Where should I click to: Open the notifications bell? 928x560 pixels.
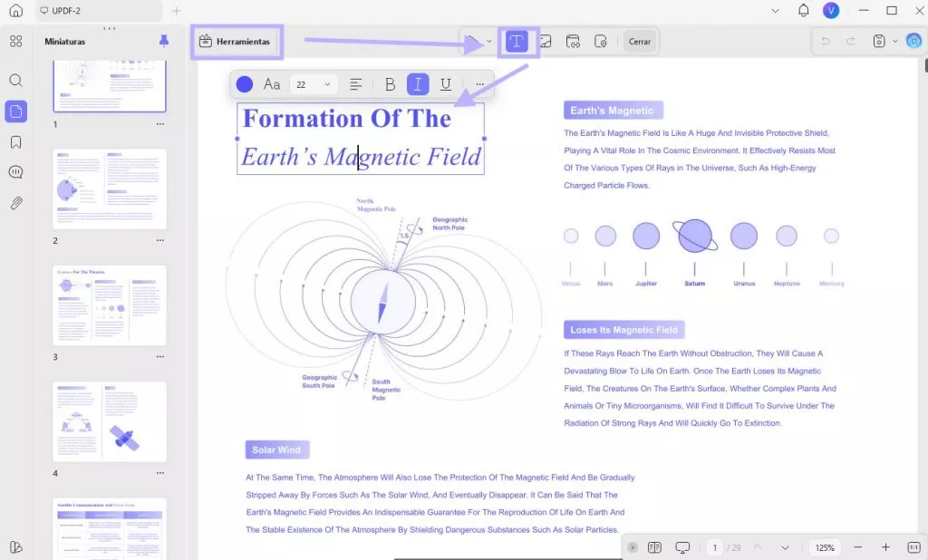(803, 11)
